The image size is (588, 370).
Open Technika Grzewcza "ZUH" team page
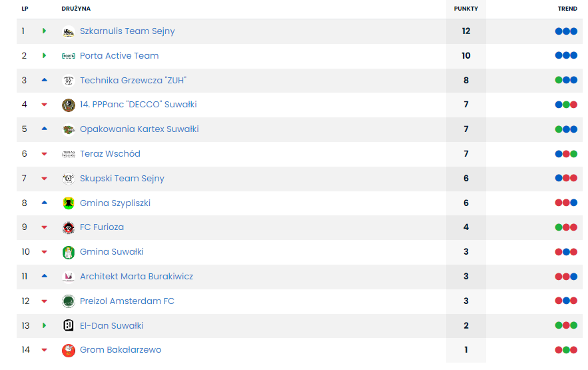tap(133, 81)
